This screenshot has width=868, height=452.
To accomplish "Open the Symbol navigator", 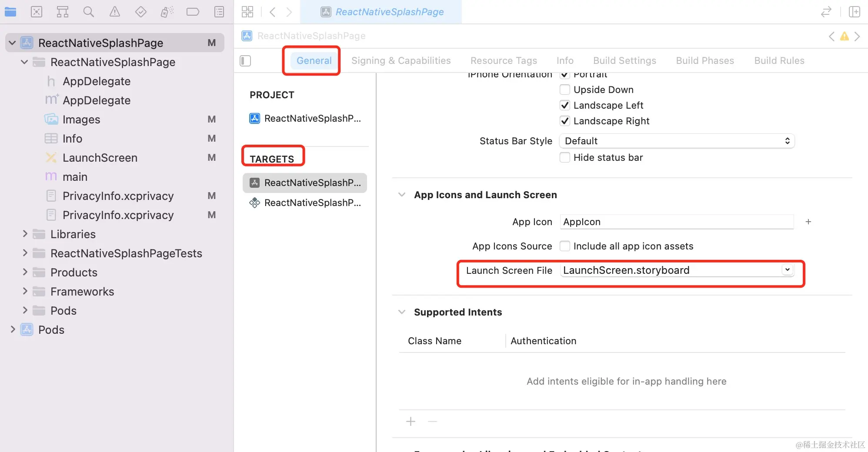I will point(63,12).
